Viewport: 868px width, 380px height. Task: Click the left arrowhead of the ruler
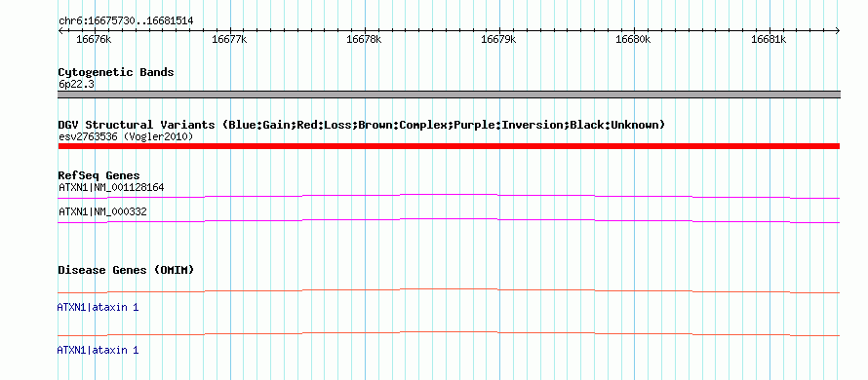coord(60,30)
